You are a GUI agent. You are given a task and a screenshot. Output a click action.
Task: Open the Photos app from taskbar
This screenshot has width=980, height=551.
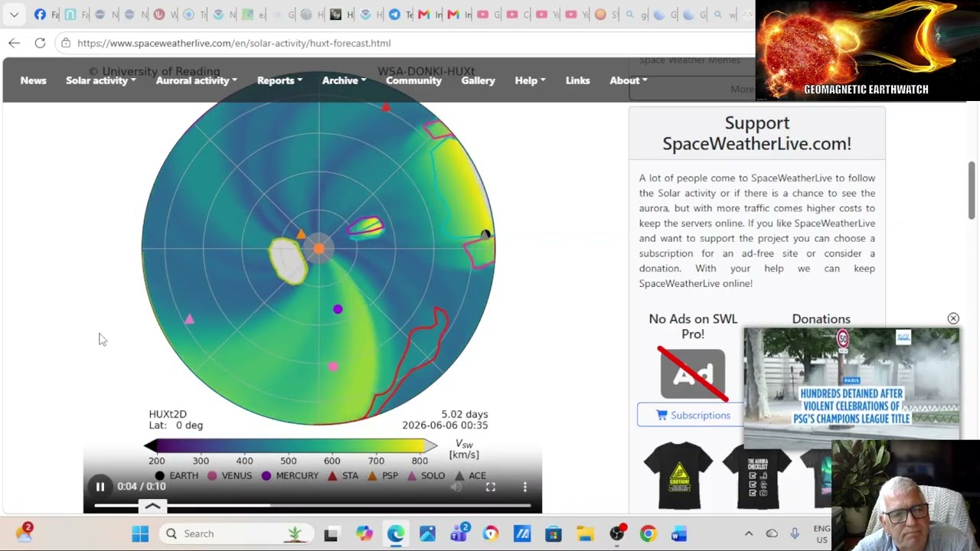[427, 533]
